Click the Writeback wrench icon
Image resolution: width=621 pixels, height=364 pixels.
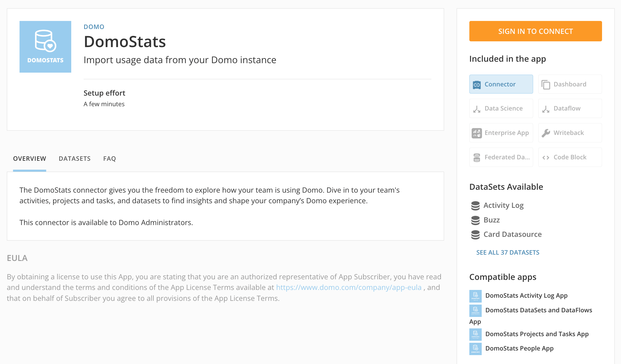546,133
